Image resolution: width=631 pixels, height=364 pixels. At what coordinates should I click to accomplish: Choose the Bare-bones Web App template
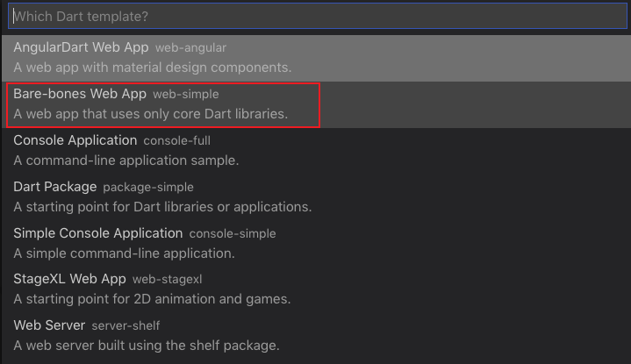(316, 104)
